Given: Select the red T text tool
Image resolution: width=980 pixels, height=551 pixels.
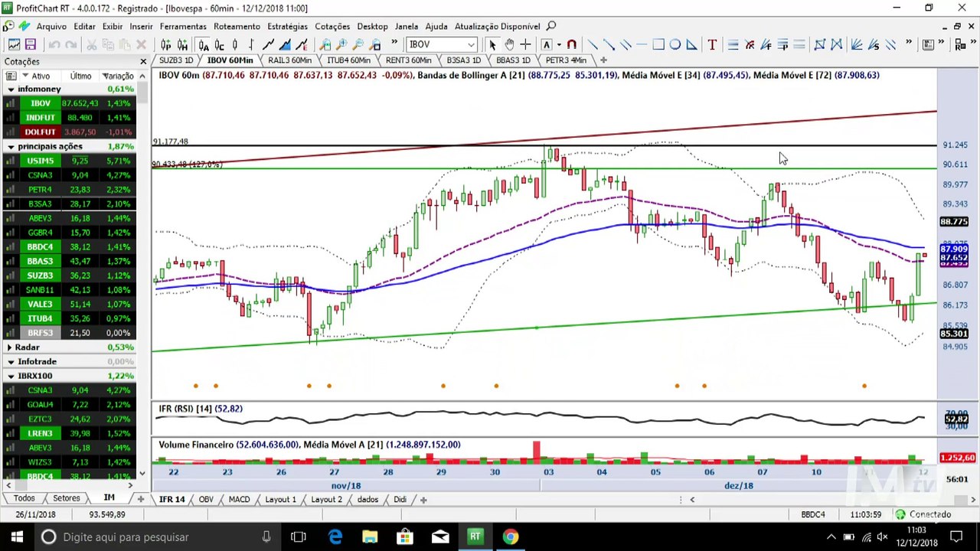Looking at the screenshot, I should tap(711, 44).
